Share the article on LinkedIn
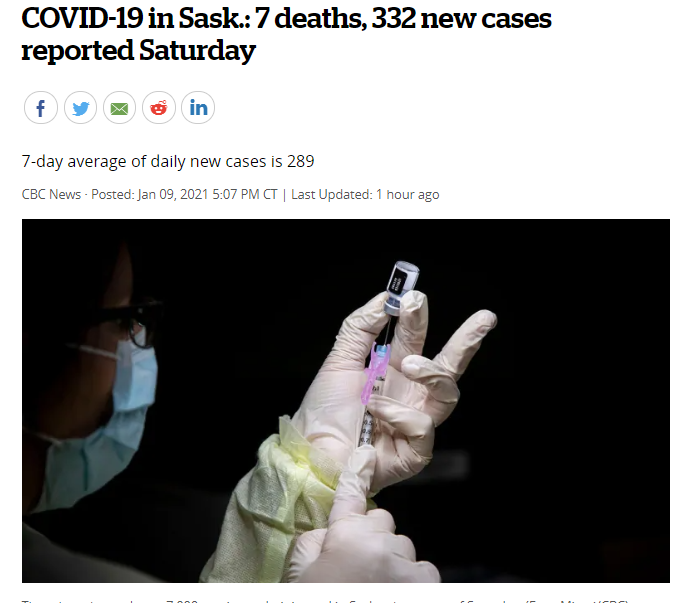 pos(198,107)
